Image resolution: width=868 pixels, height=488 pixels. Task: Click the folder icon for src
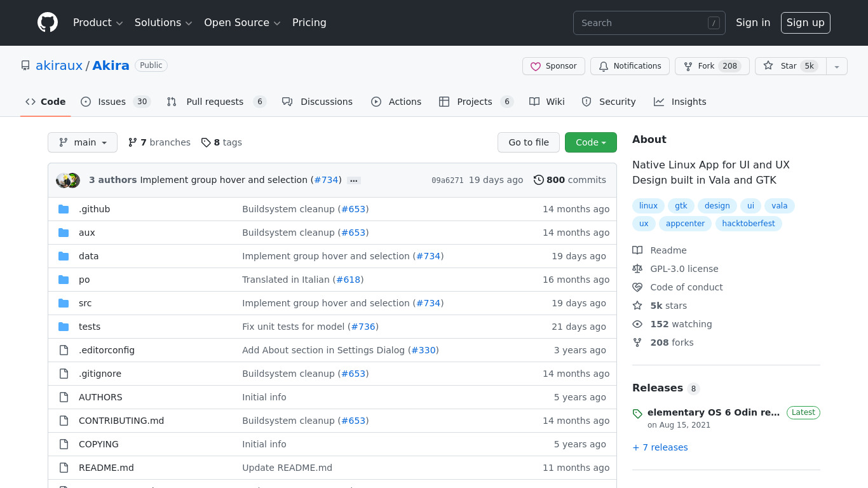click(64, 303)
